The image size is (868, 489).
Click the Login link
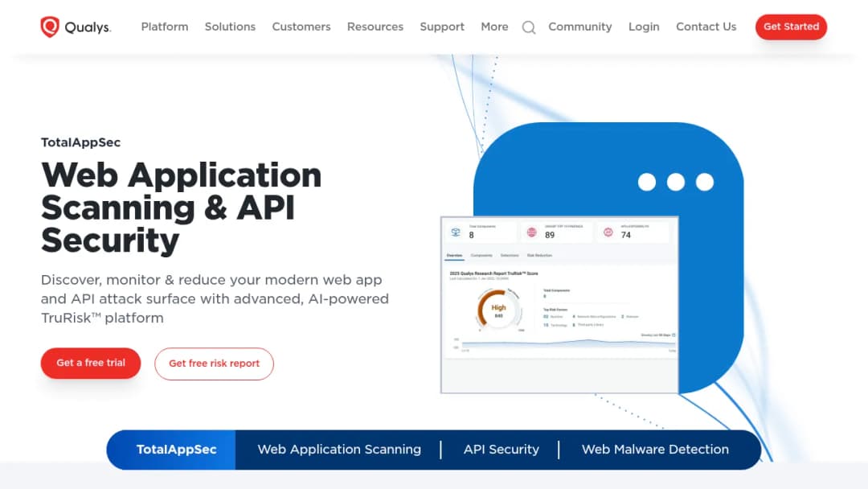point(644,27)
